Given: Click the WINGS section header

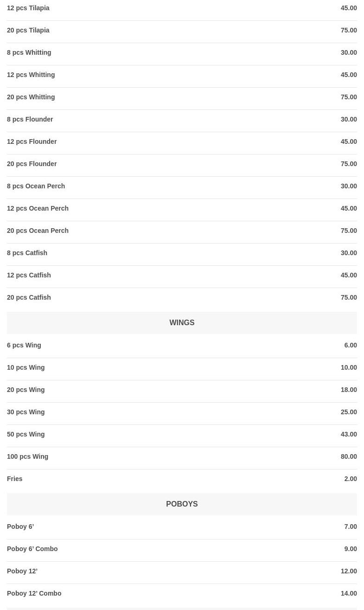Looking at the screenshot, I should (x=182, y=322).
